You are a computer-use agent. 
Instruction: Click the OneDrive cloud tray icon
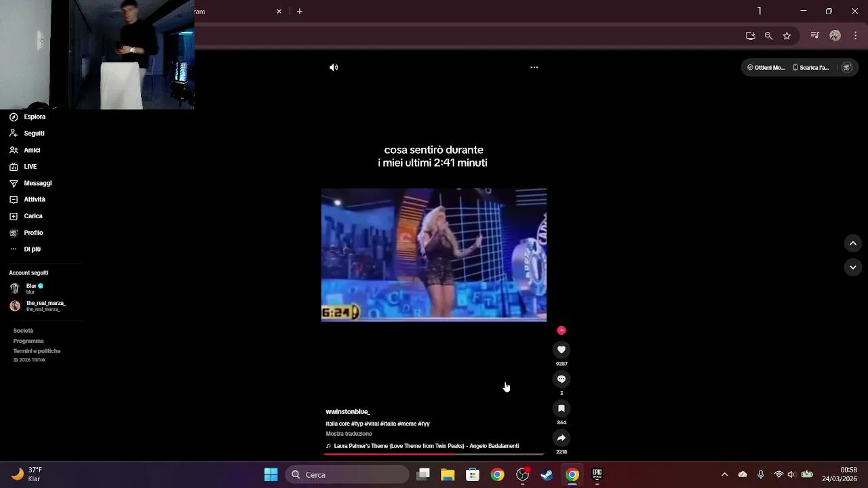point(743,474)
